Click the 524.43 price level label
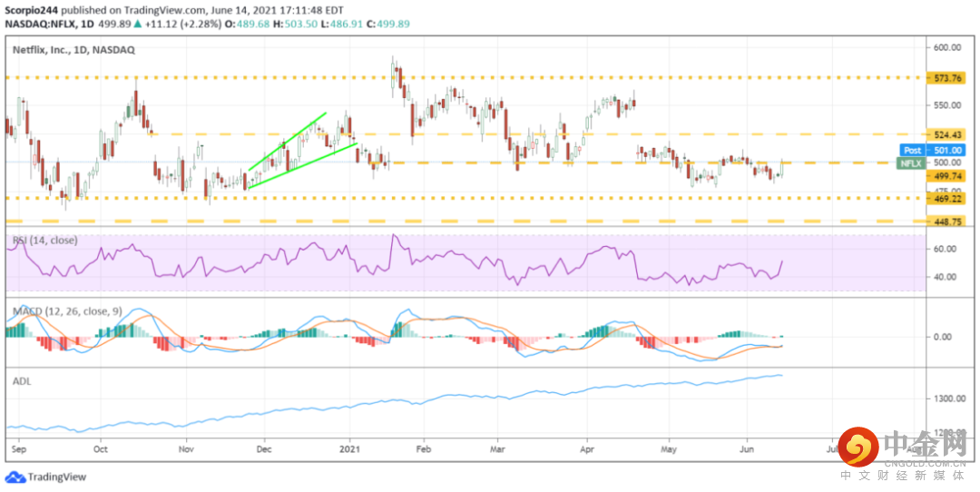The height and width of the screenshot is (492, 980). click(948, 134)
